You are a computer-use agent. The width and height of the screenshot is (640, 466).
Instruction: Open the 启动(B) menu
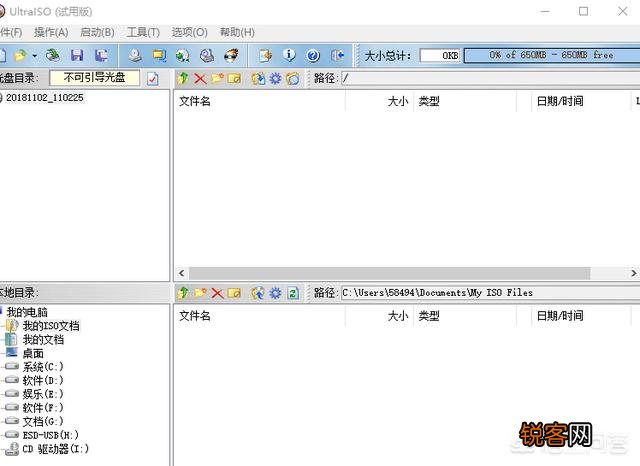97,32
